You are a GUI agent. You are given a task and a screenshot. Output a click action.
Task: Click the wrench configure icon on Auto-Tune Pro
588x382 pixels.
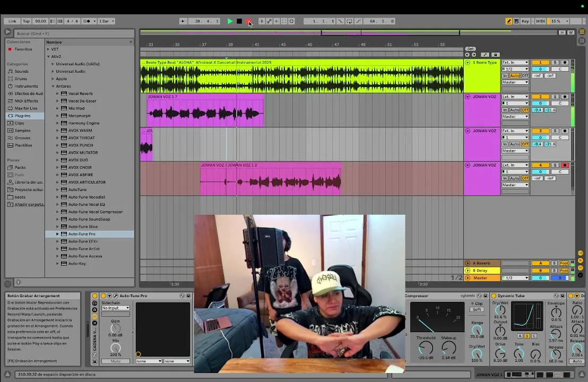(x=116, y=296)
